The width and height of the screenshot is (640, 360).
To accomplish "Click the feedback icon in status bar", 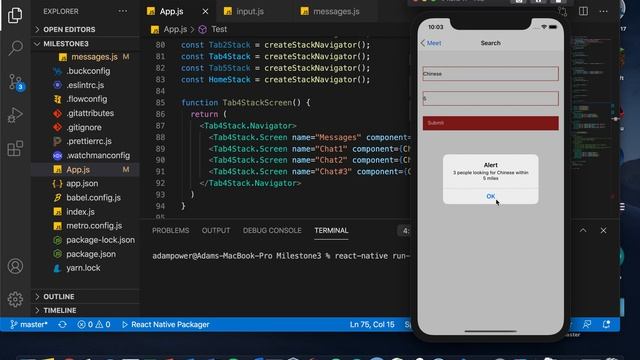I will [587, 324].
